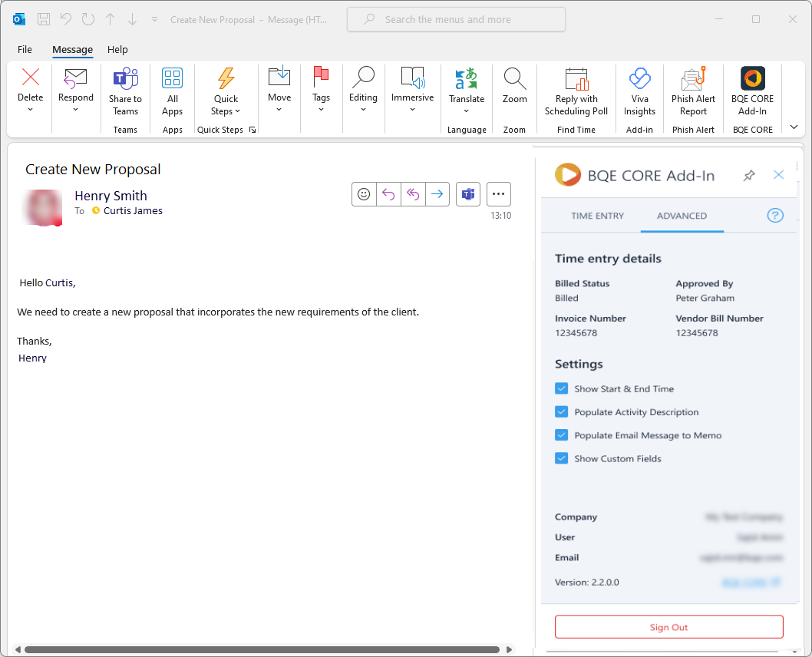Click the Delete icon in ribbon

[x=31, y=78]
